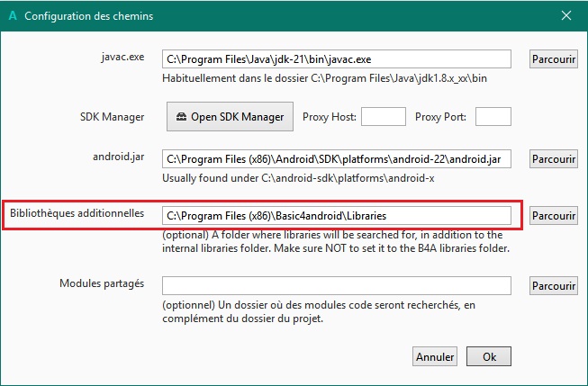Screen dimensions: 588x386
Task: Click the javac.exe label
Action: [122, 58]
